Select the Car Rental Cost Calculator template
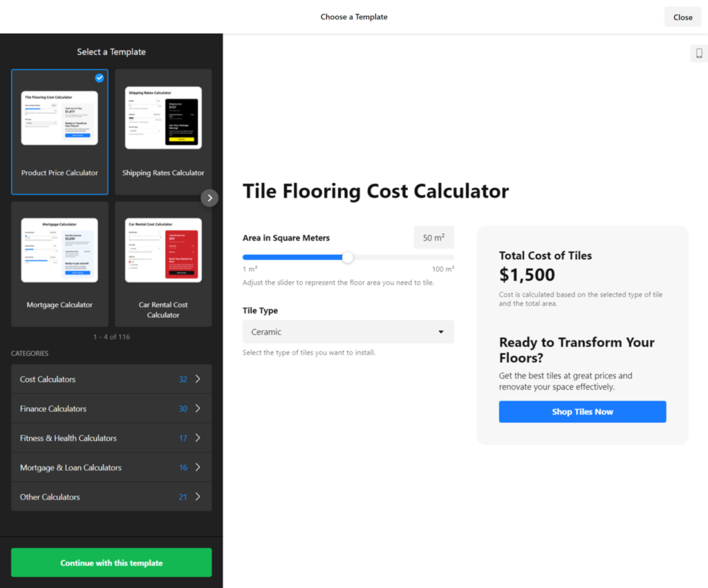Viewport: 708px width, 588px height. point(162,264)
